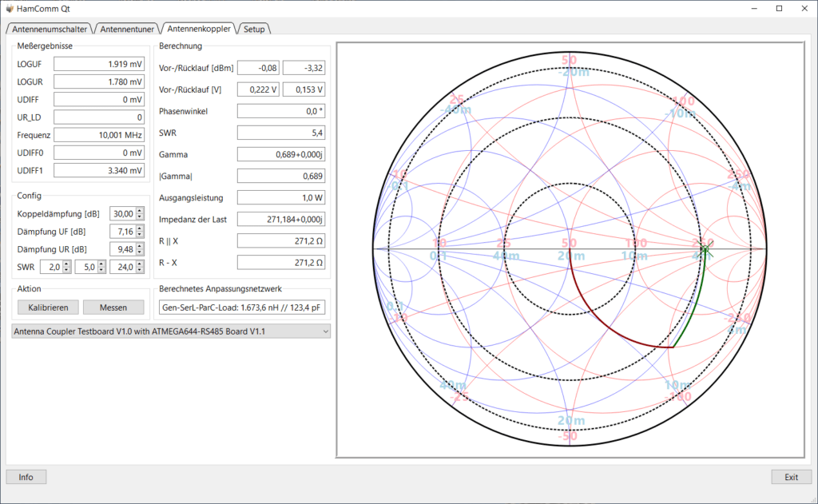Select the Gen-SerL-ParC-Load network field

(x=242, y=308)
